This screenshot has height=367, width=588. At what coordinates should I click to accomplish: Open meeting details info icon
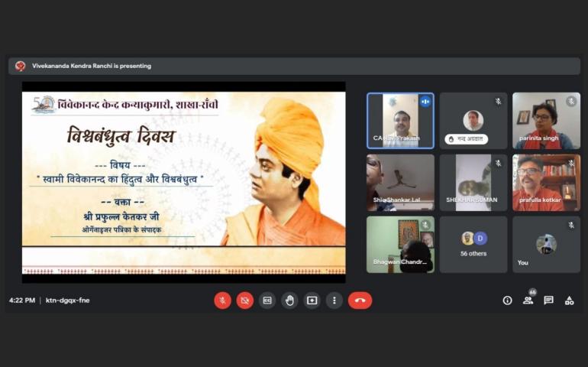pos(507,300)
